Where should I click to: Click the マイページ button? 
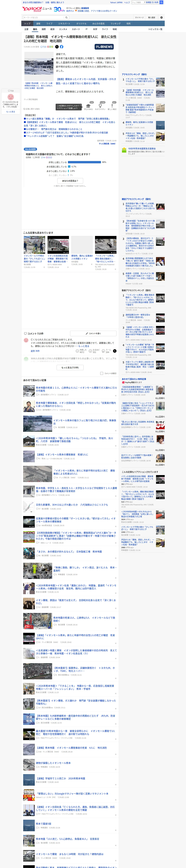(139, 18)
